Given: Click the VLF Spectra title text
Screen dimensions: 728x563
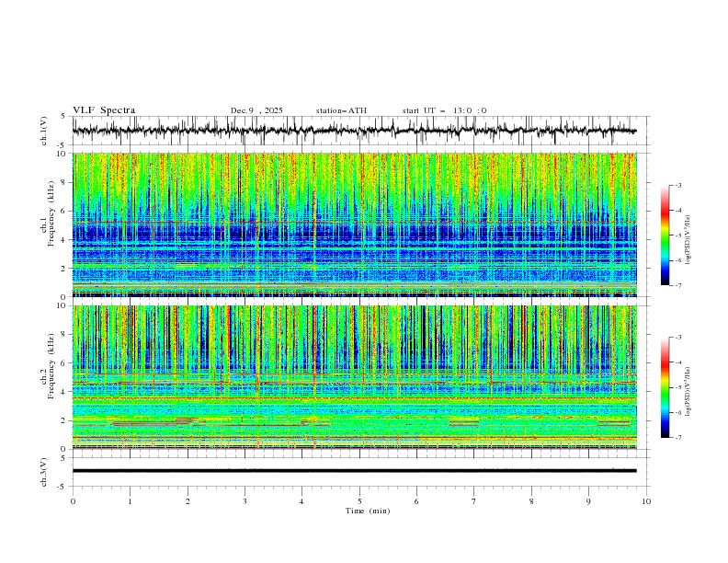Looking at the screenshot, I should coord(104,110).
